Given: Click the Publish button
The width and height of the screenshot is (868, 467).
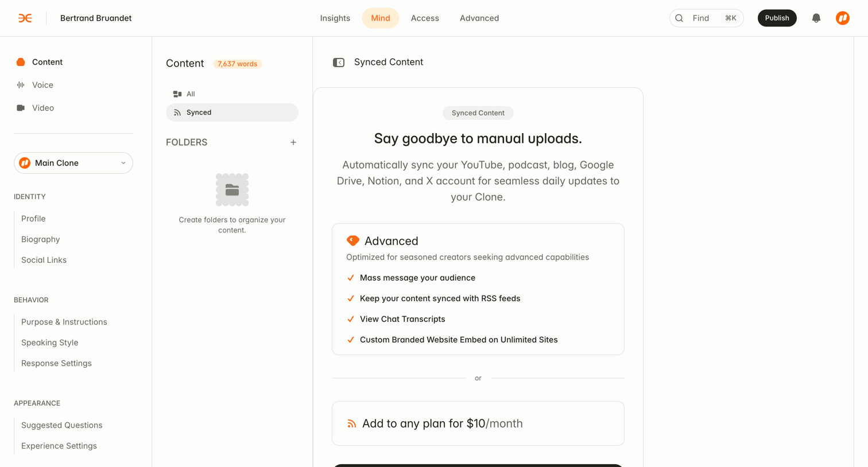Looking at the screenshot, I should point(777,18).
